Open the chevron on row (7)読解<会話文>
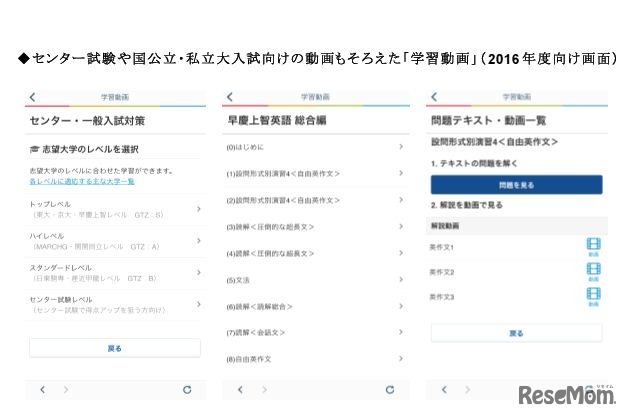The height and width of the screenshot is (418, 629). pos(401,332)
